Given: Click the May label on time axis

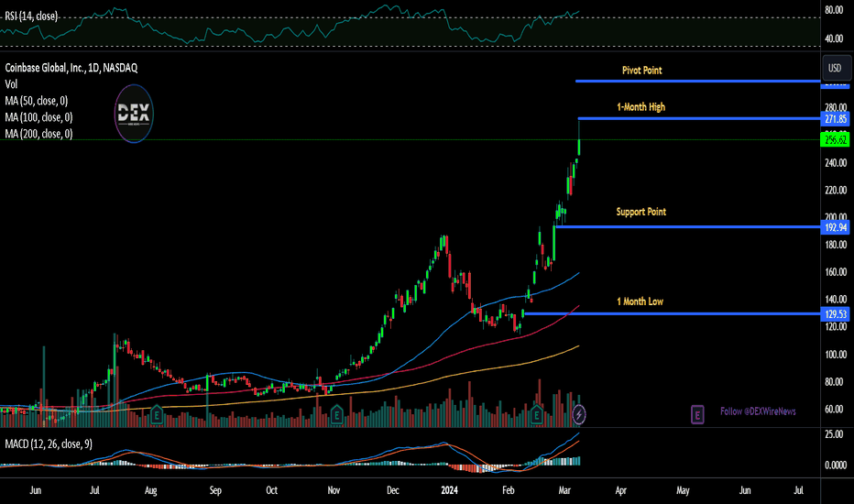Looking at the screenshot, I should [x=683, y=490].
